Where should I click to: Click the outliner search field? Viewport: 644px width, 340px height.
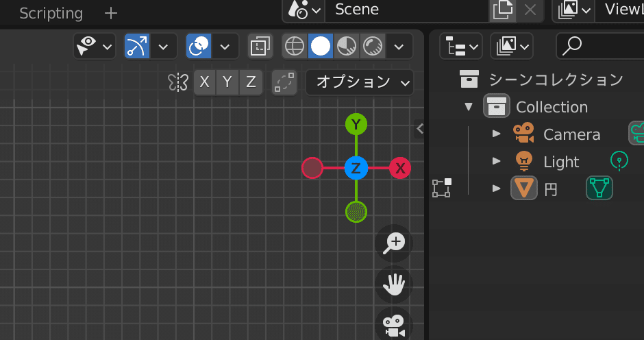tap(599, 46)
